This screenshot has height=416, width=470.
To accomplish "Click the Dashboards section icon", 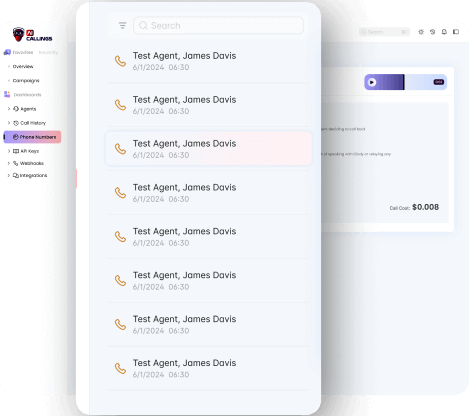I will tap(7, 95).
